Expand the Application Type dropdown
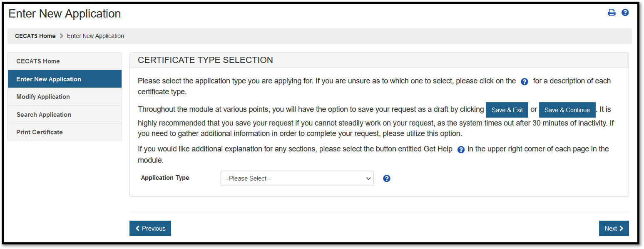 click(297, 179)
